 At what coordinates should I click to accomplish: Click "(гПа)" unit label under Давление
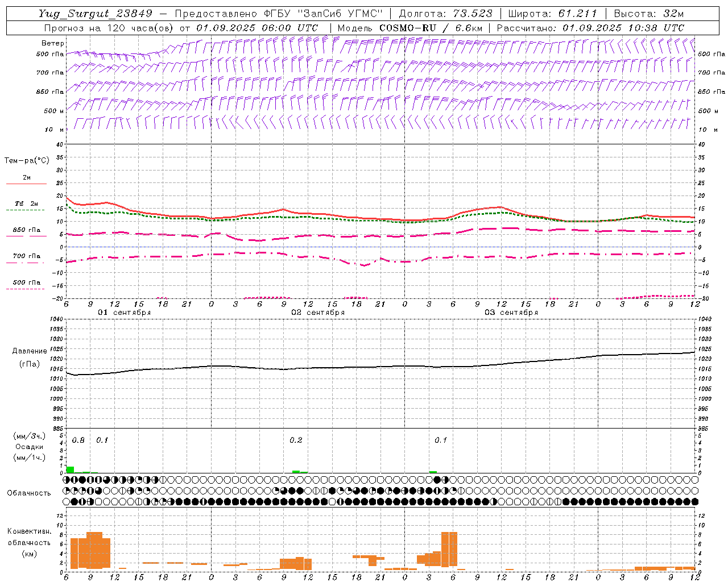[x=29, y=364]
